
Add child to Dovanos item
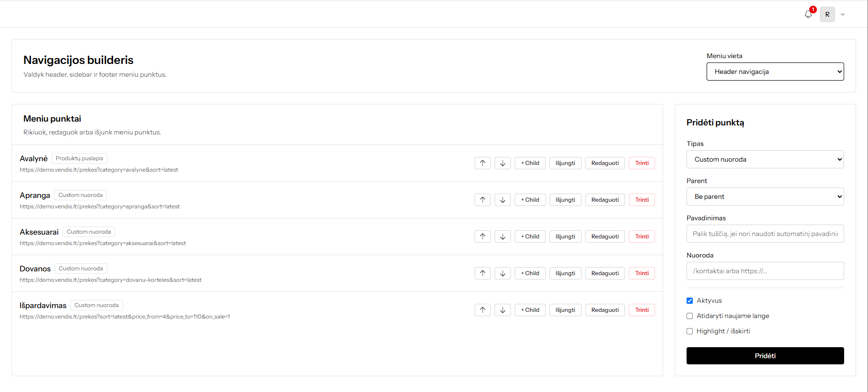click(x=530, y=273)
